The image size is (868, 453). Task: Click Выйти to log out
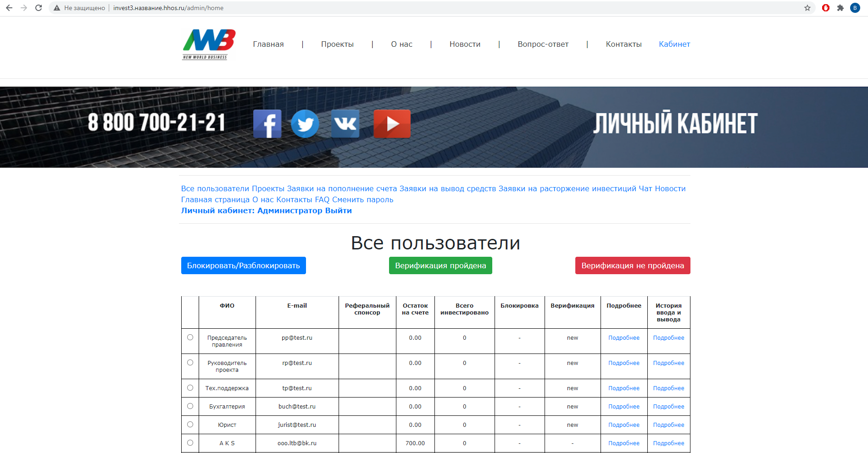339,210
